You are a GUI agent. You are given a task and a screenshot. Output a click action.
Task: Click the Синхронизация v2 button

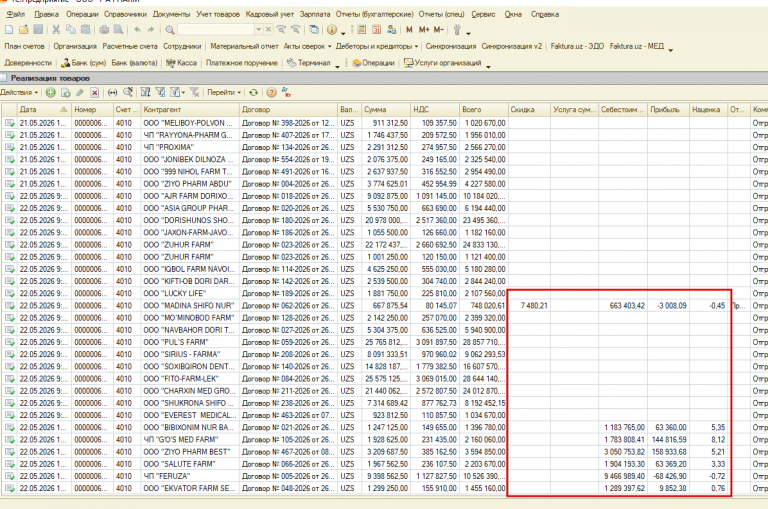(x=512, y=47)
